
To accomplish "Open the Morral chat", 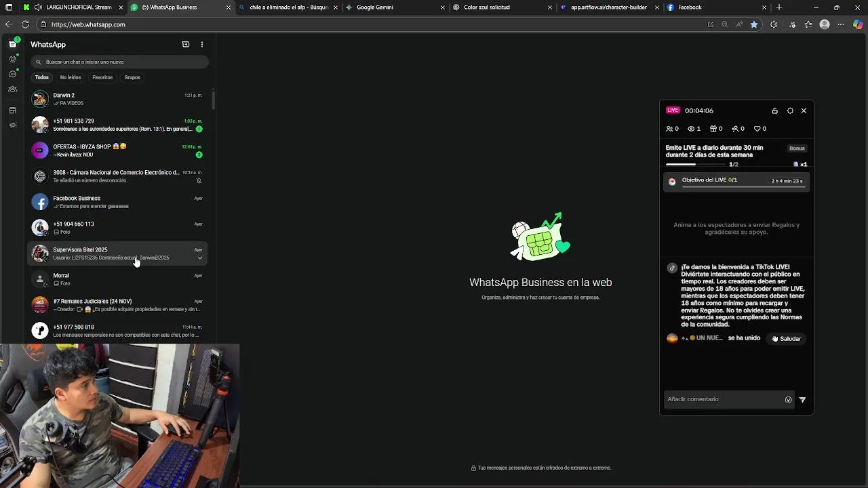I will [x=118, y=279].
